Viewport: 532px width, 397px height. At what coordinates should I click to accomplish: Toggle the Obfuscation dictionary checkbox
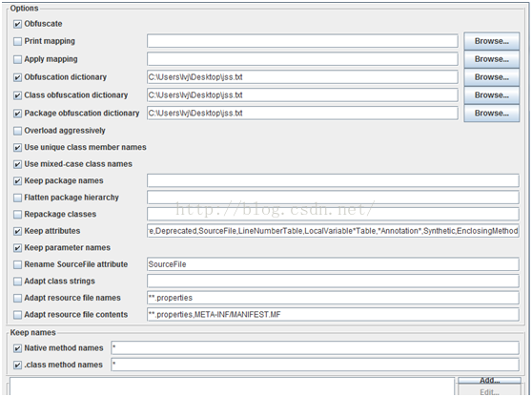(18, 77)
